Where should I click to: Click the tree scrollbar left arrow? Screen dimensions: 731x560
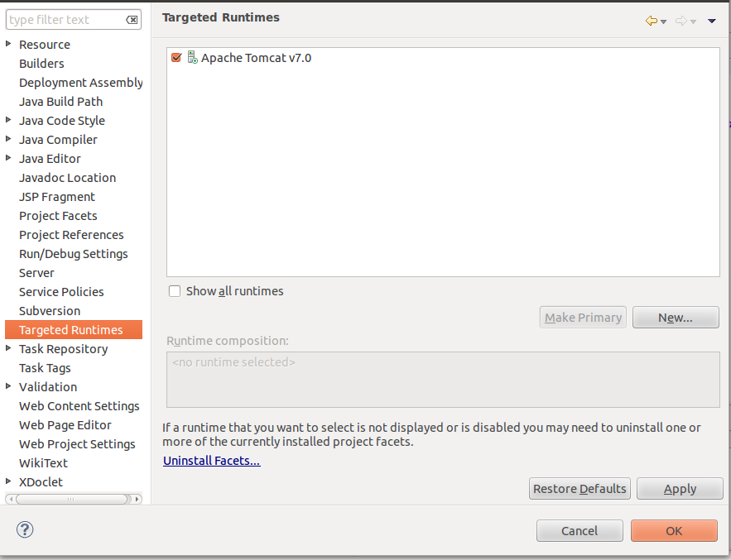tap(11, 499)
